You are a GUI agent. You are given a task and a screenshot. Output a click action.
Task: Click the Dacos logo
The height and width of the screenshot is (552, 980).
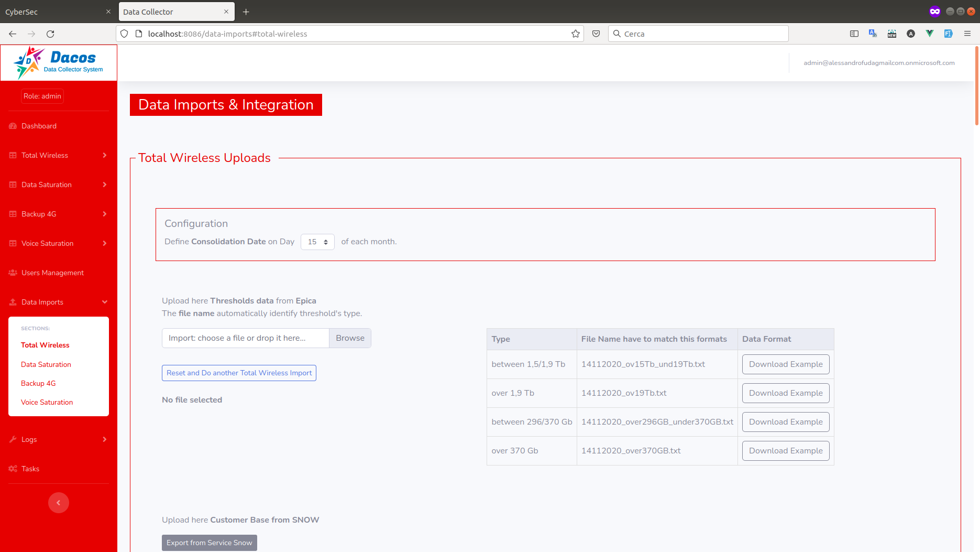pos(58,63)
